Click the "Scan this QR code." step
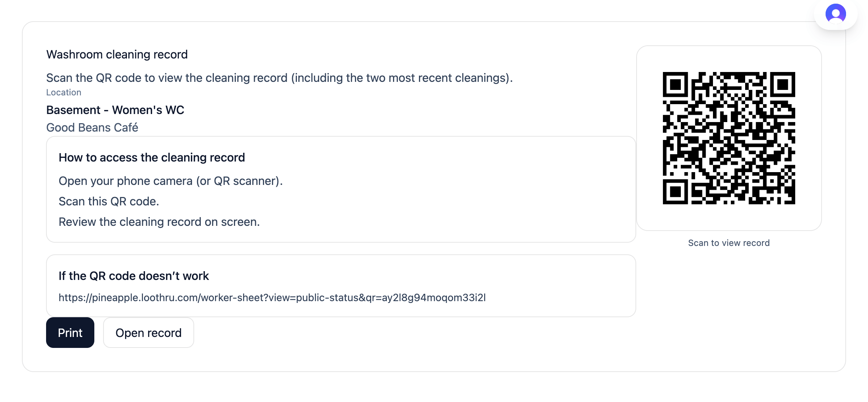Image resolution: width=868 pixels, height=402 pixels. pos(109,201)
